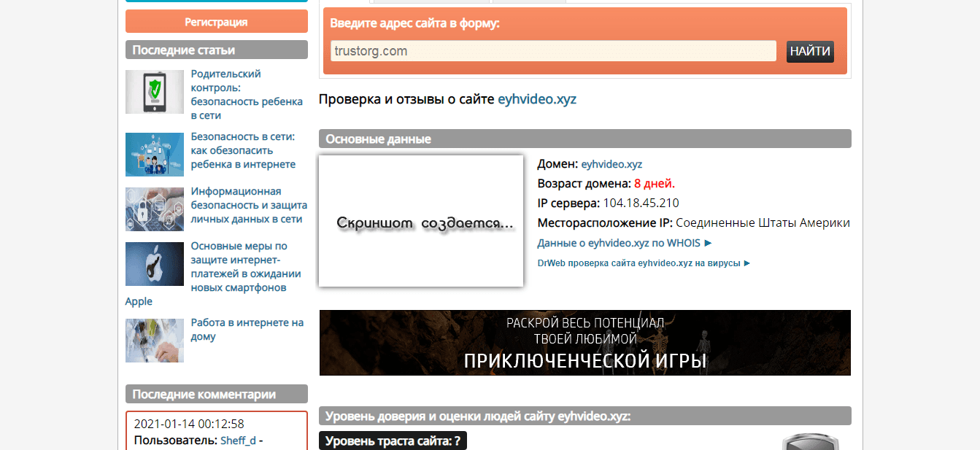Click the thumbnail next to 'Работа в интернете на дому'
This screenshot has width=980, height=450.
coord(154,341)
